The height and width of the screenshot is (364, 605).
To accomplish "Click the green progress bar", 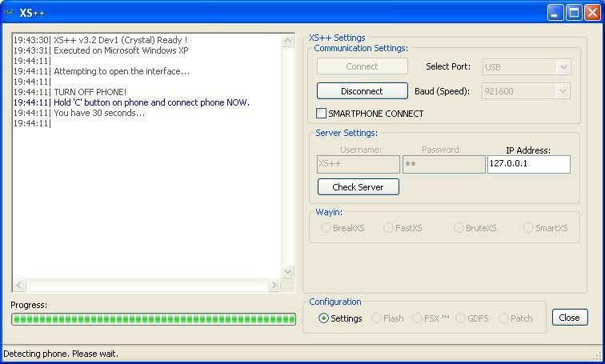I will (x=154, y=319).
